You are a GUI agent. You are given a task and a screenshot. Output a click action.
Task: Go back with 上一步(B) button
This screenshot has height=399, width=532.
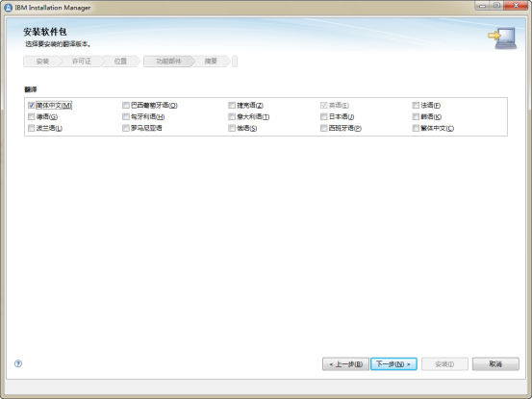tap(345, 364)
